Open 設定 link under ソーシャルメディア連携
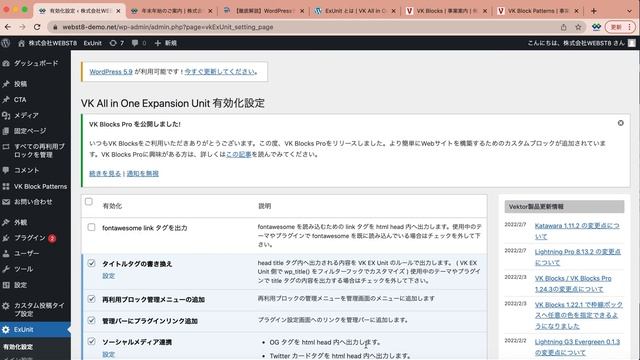640x360 pixels. (109, 354)
